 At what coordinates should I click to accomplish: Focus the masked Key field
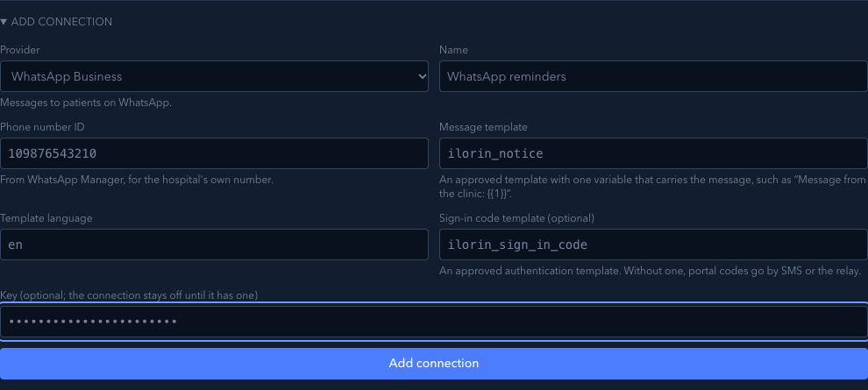(x=434, y=322)
